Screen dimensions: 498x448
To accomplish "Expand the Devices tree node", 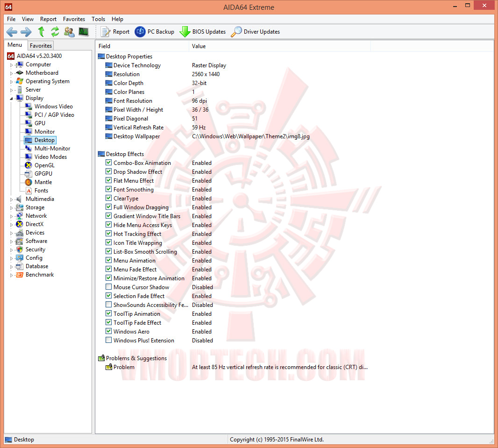I will click(11, 233).
